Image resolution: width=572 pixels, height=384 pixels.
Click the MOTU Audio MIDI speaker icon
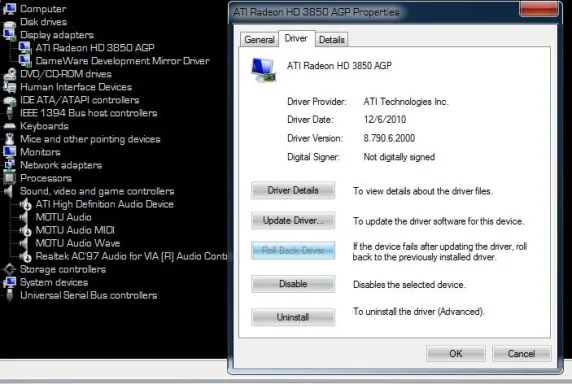(x=25, y=230)
